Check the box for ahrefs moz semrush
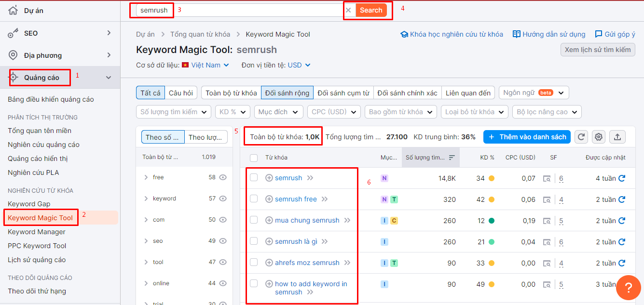The width and height of the screenshot is (644, 305). point(254,263)
